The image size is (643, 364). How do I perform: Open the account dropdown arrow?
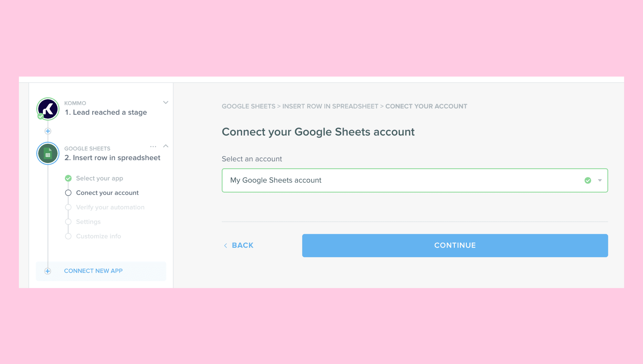point(600,180)
